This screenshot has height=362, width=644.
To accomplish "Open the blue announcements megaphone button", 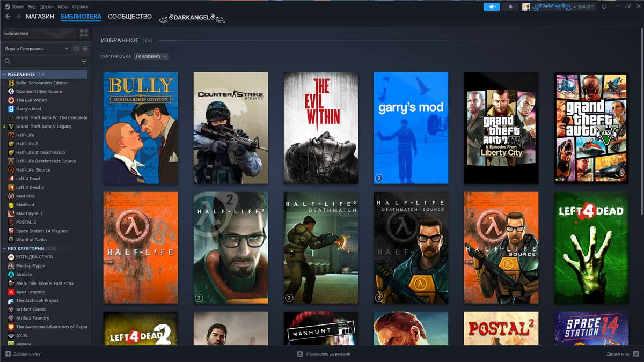I will point(491,6).
